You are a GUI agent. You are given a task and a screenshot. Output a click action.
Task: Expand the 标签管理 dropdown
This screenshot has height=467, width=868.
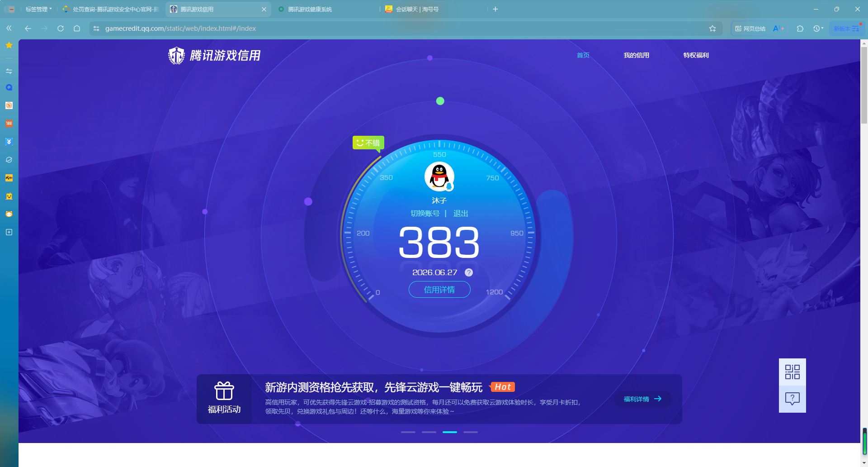click(38, 9)
